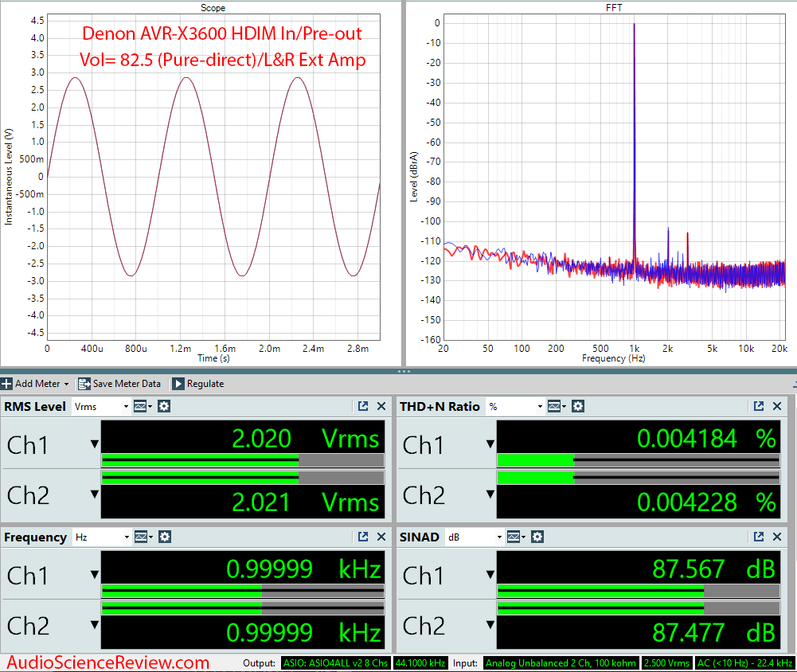Viewport: 797px width, 672px height.
Task: Click the Scope graph title
Action: (x=213, y=8)
